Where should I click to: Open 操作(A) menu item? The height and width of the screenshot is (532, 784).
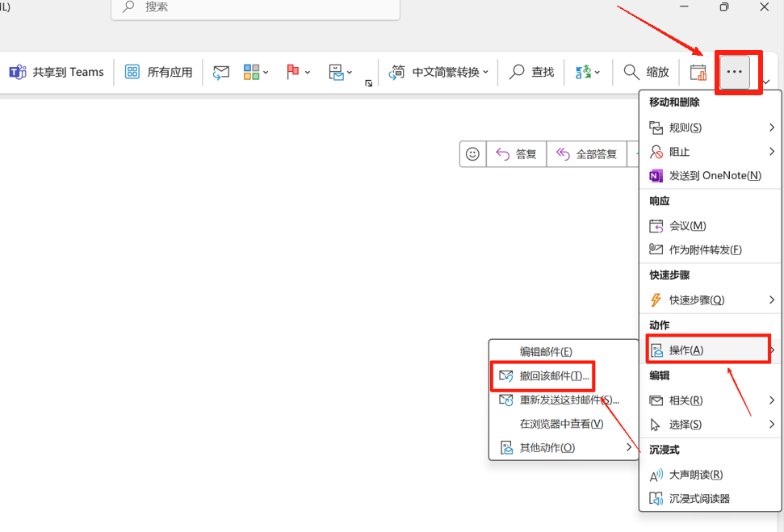coord(710,350)
